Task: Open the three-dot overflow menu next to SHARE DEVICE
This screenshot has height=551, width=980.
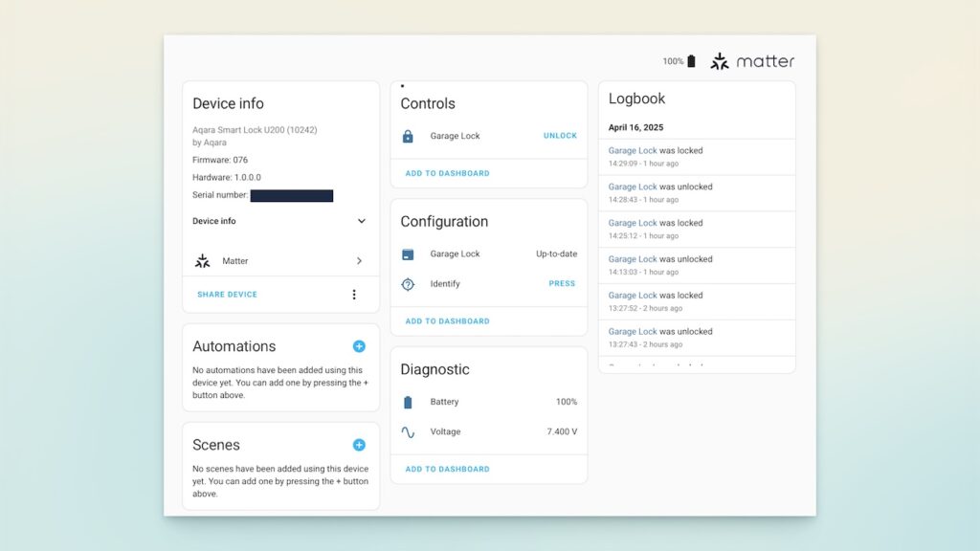Action: click(355, 295)
